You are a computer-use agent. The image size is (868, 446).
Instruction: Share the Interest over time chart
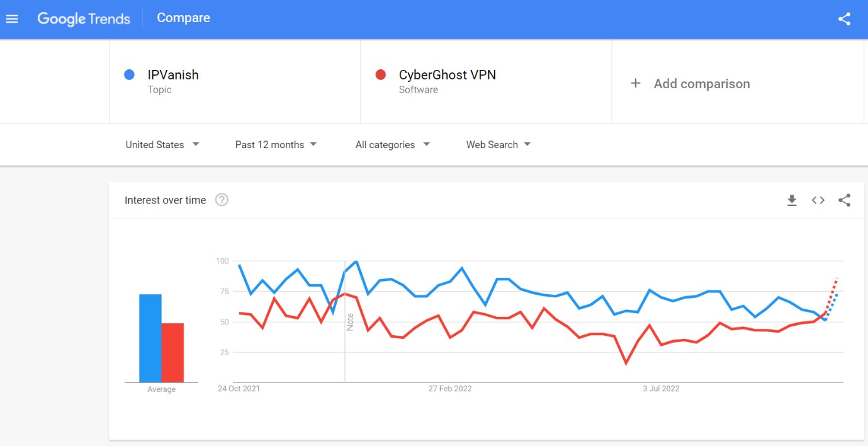pyautogui.click(x=844, y=200)
